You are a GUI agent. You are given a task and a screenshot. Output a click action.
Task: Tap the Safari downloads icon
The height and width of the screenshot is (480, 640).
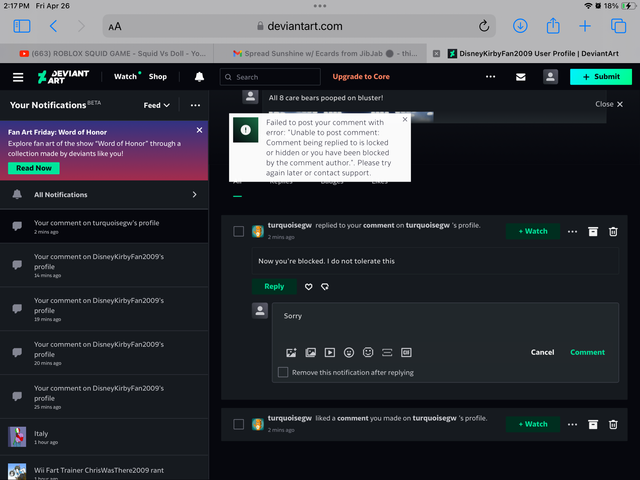point(520,26)
